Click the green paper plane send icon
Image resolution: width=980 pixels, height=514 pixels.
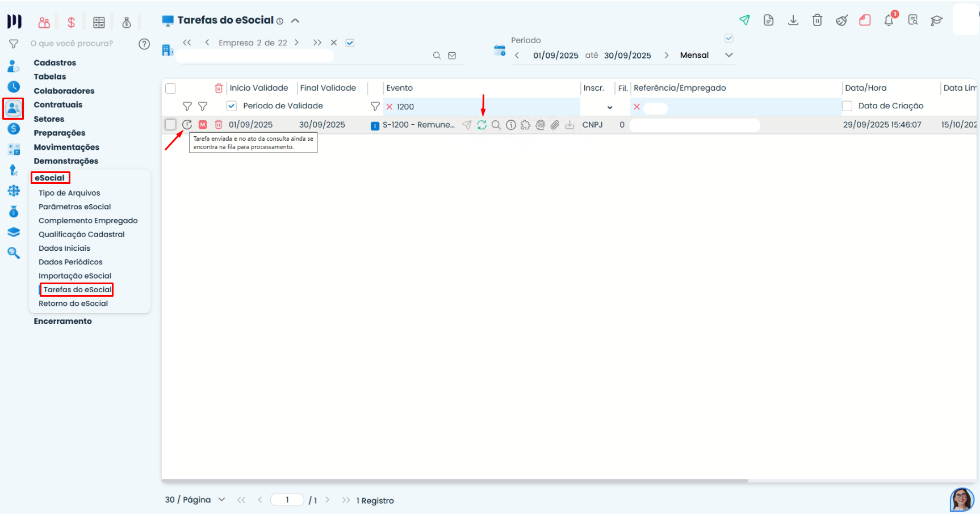(x=744, y=20)
